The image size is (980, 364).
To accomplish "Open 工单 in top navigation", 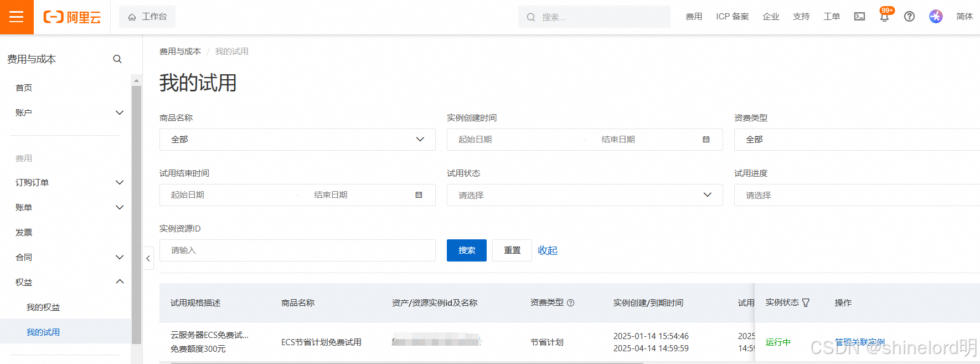I will pyautogui.click(x=832, y=17).
